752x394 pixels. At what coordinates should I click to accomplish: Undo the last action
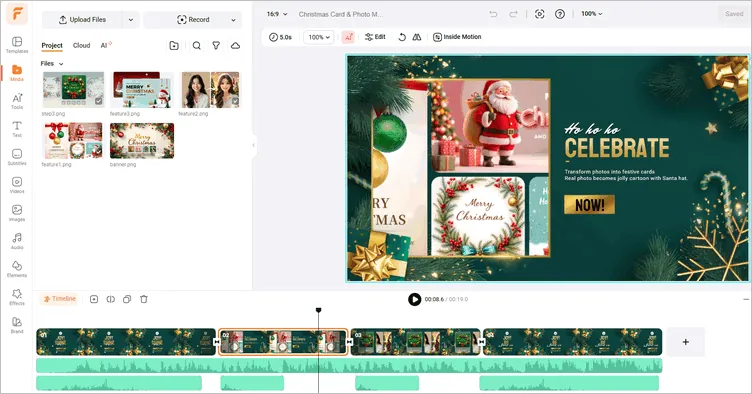(493, 14)
